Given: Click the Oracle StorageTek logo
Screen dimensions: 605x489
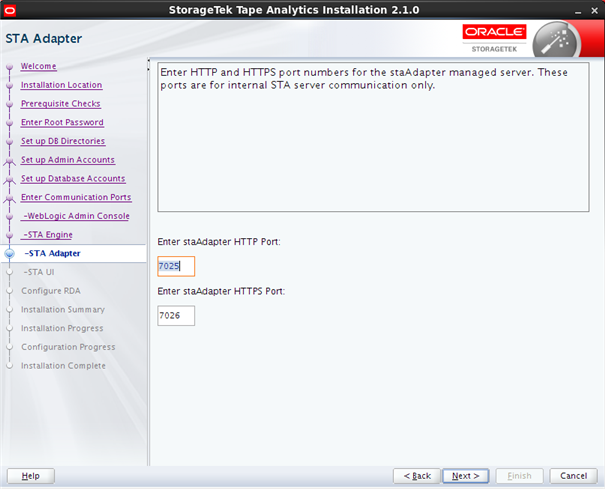Looking at the screenshot, I should point(494,39).
